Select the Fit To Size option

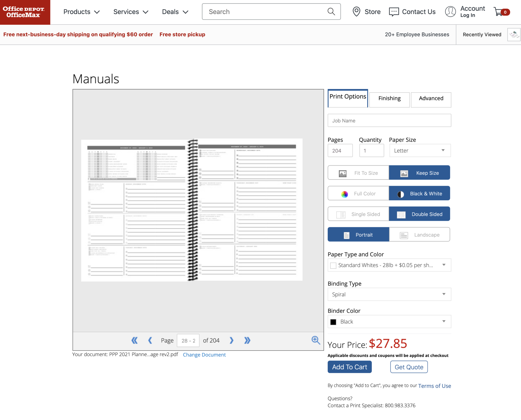pos(358,173)
